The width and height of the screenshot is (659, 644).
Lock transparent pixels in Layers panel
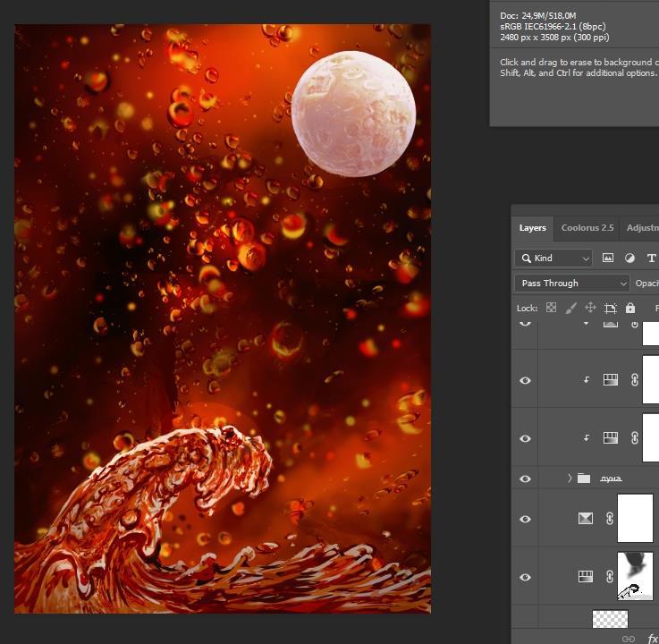551,308
